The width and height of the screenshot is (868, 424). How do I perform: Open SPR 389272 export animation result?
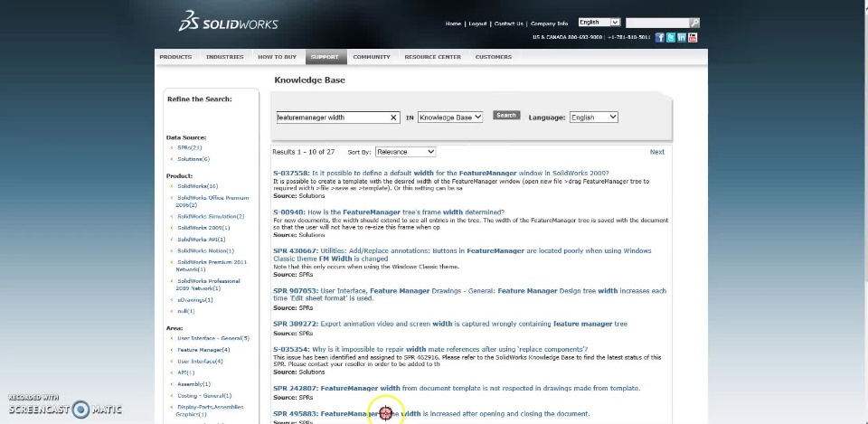pyautogui.click(x=450, y=324)
